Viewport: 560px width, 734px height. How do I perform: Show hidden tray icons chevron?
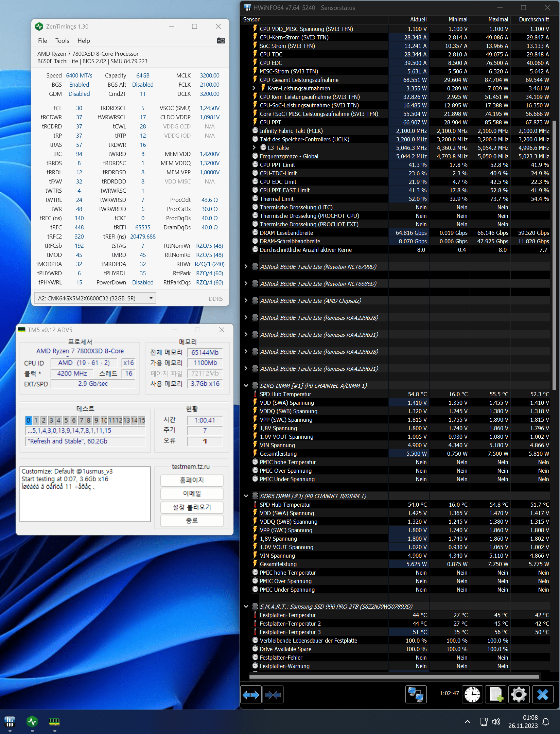468,722
